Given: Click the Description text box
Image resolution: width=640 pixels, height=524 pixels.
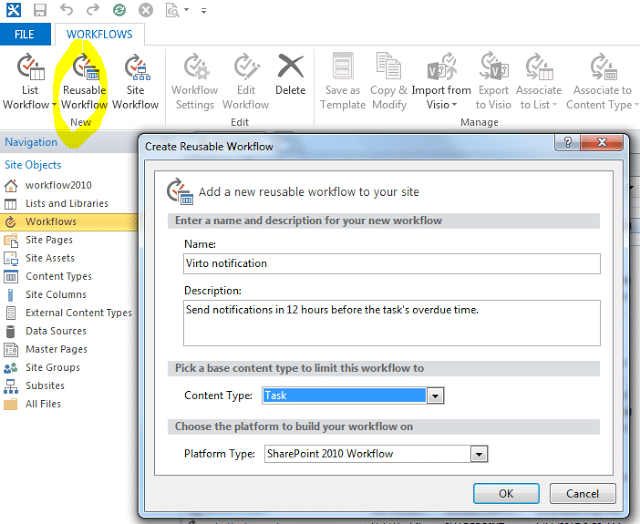Looking at the screenshot, I should [x=391, y=323].
